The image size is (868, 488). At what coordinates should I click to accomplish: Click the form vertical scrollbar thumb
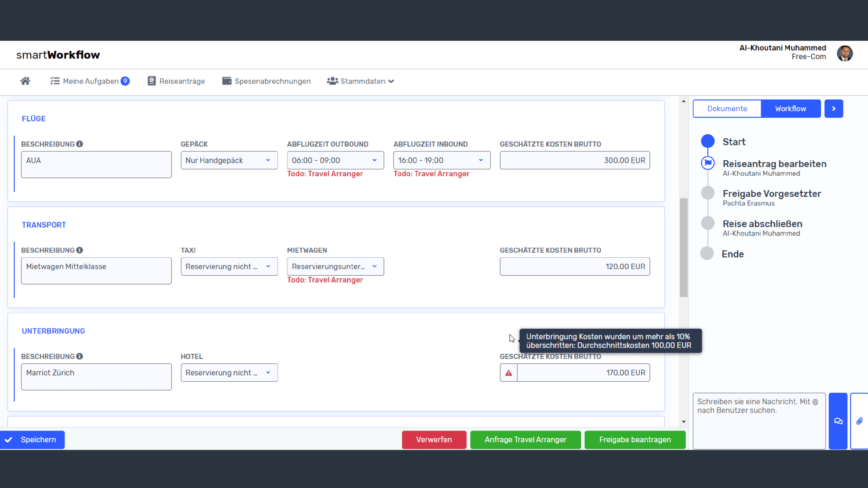(x=683, y=248)
